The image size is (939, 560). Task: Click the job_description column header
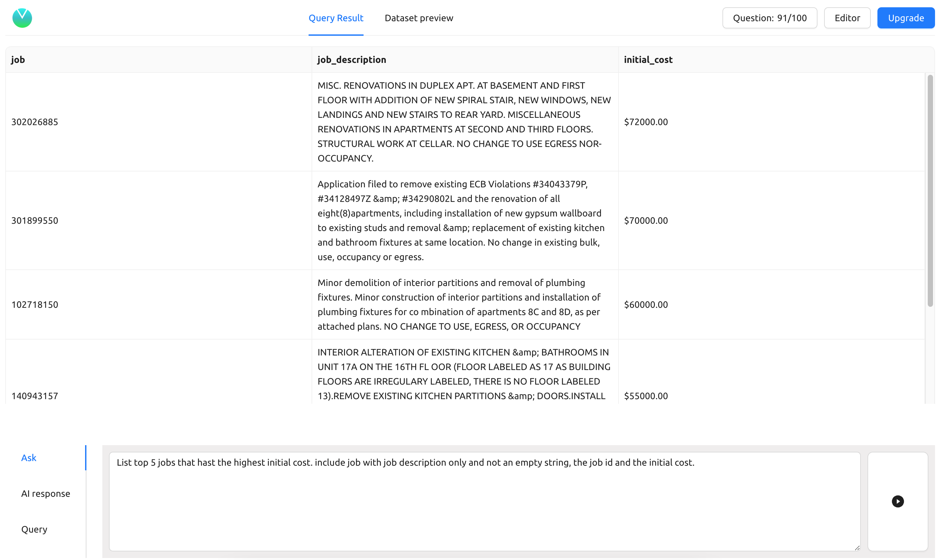pos(351,60)
